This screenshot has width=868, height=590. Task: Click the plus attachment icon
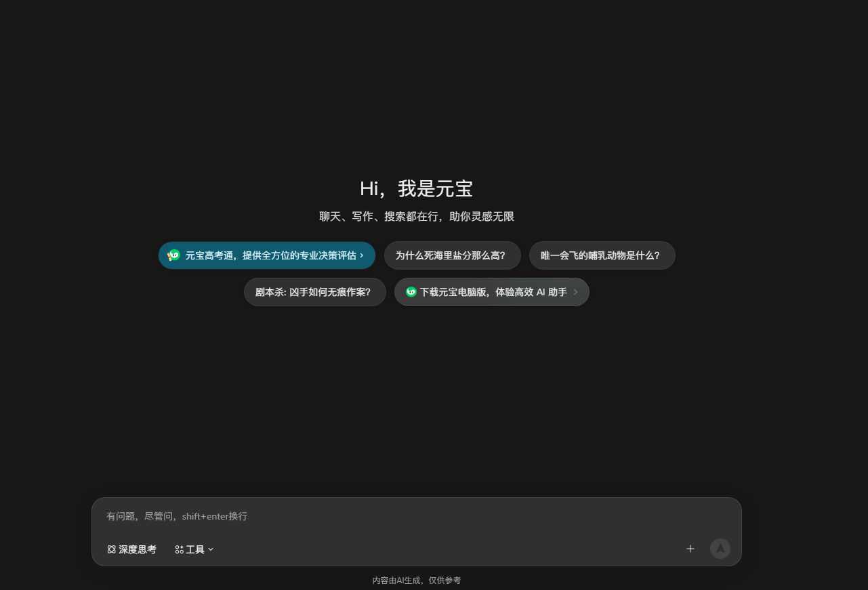[x=690, y=549]
